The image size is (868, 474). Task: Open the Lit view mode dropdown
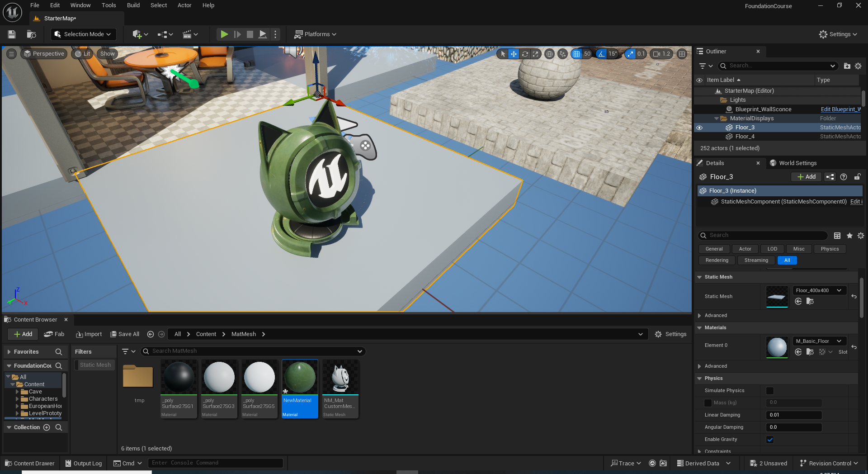(83, 54)
